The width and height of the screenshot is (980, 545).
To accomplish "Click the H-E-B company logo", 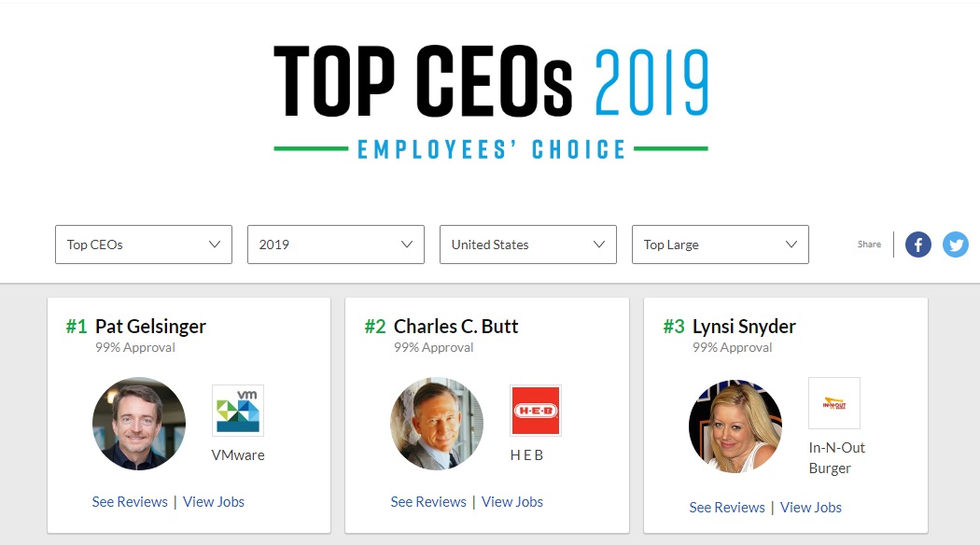I will coord(536,411).
